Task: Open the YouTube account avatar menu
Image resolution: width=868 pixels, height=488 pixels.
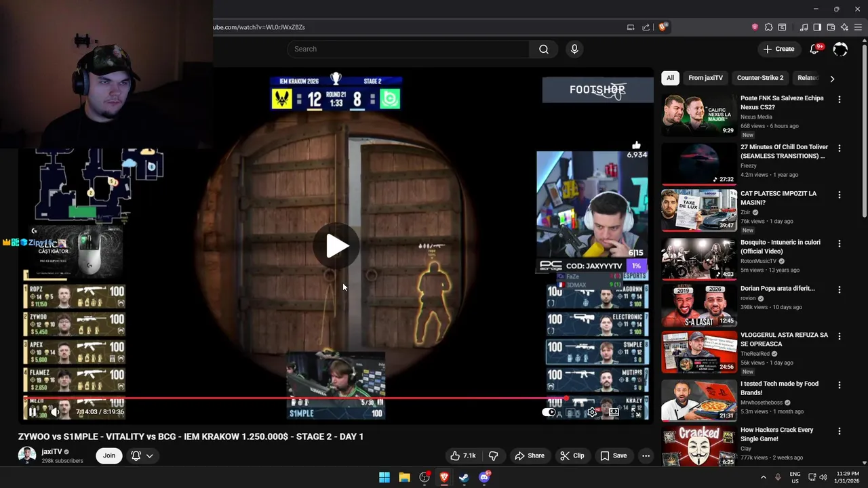Action: 840,49
